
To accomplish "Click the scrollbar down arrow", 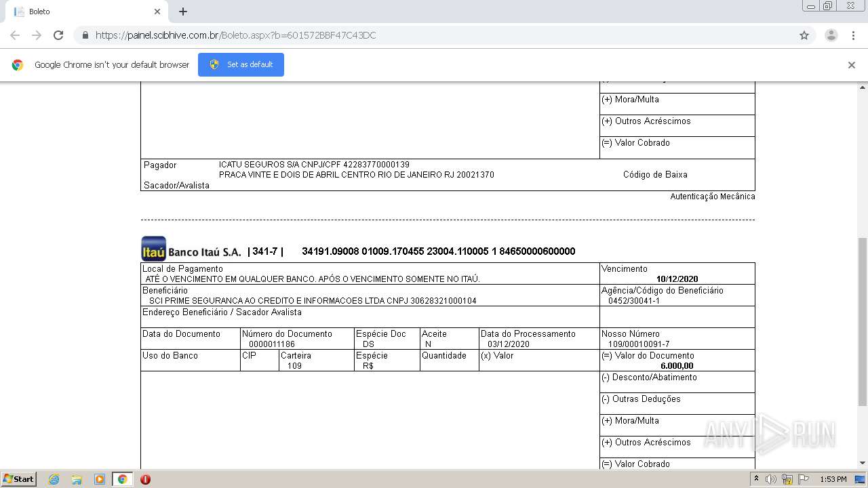I will [x=863, y=463].
